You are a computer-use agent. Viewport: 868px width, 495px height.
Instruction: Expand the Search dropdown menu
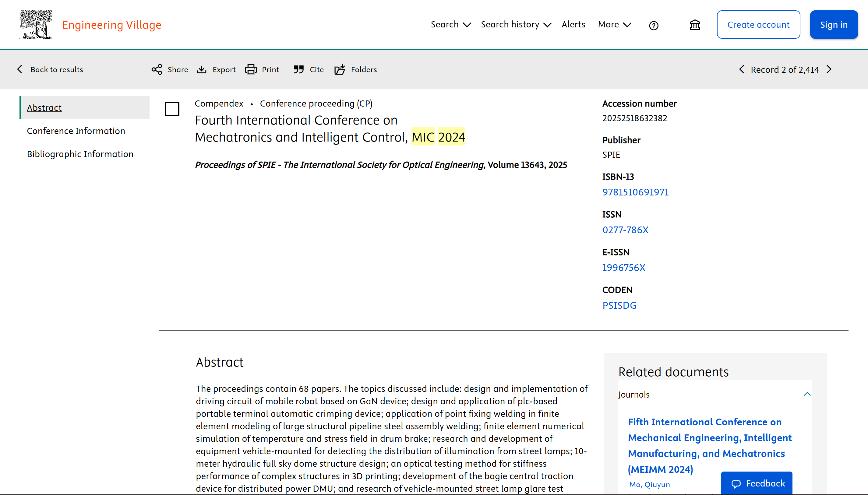tap(451, 24)
